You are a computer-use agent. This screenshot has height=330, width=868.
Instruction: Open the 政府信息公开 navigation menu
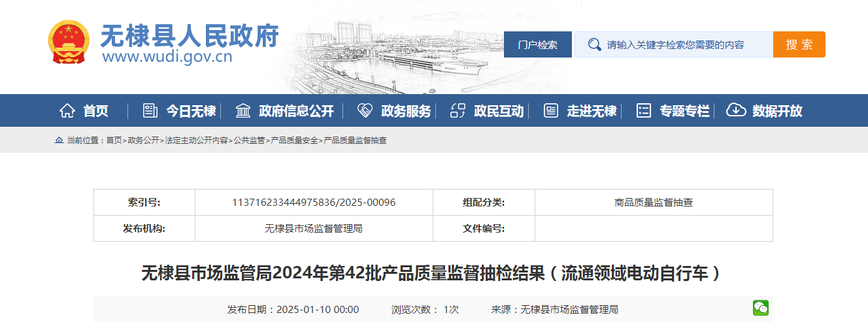tap(296, 111)
